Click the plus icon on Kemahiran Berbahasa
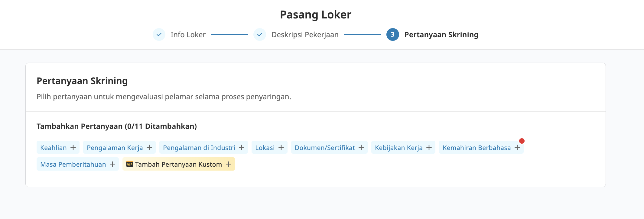The image size is (644, 219). [x=517, y=148]
